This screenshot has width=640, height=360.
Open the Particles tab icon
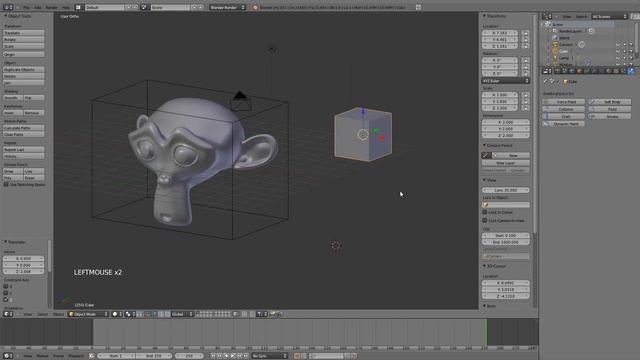(x=622, y=71)
